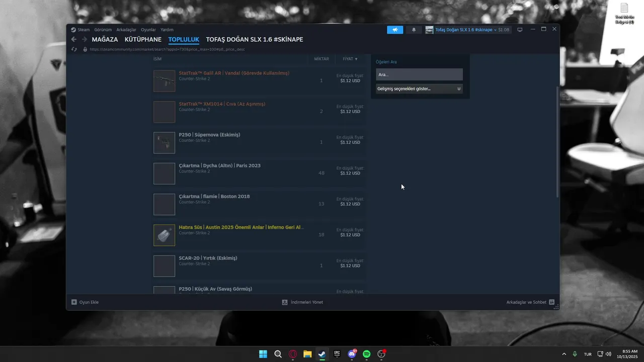The height and width of the screenshot is (362, 644).
Task: Click the Steam taskbar icon
Action: click(322, 354)
